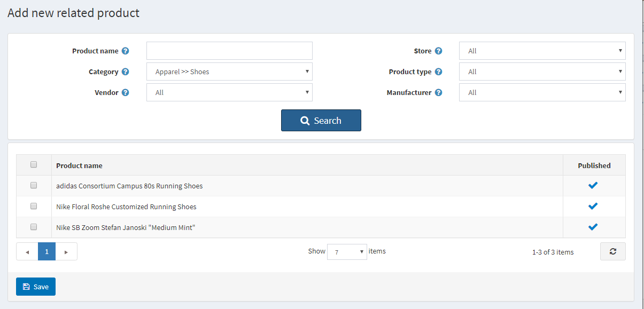Open the Show items per page dropdown

tap(347, 251)
